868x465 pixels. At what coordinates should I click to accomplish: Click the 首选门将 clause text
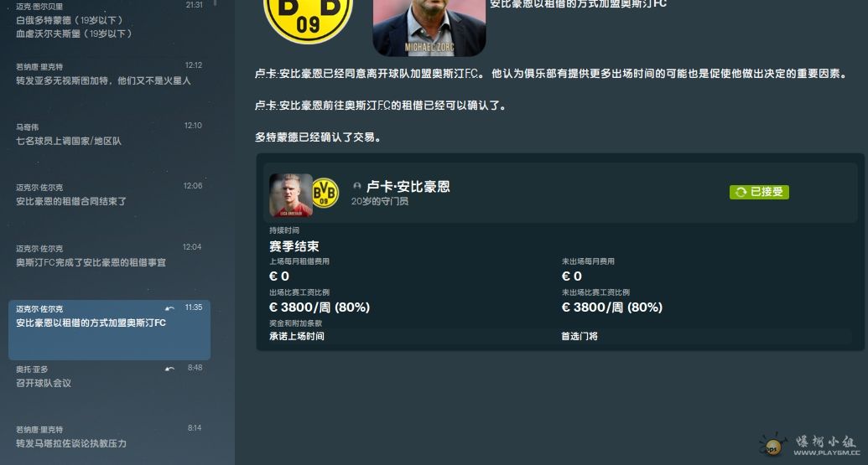point(579,336)
